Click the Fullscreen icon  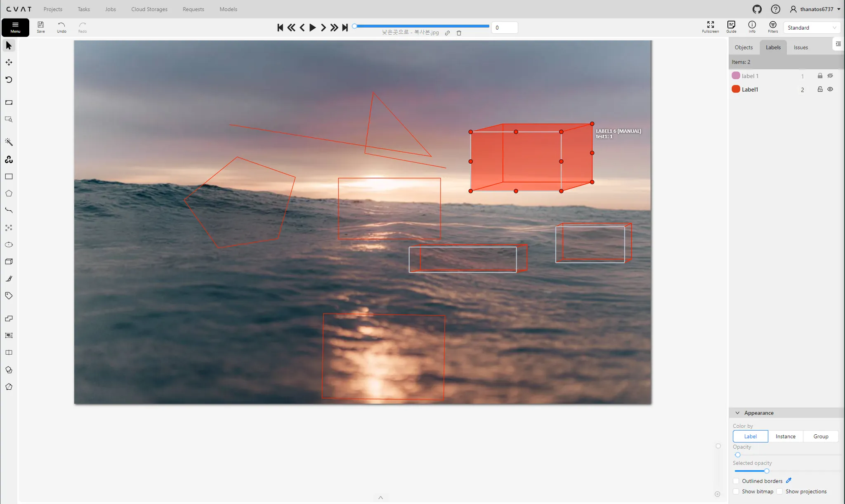[x=710, y=27]
